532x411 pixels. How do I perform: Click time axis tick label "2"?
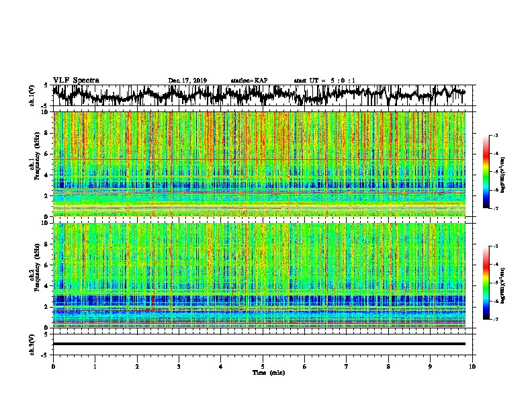137,367
